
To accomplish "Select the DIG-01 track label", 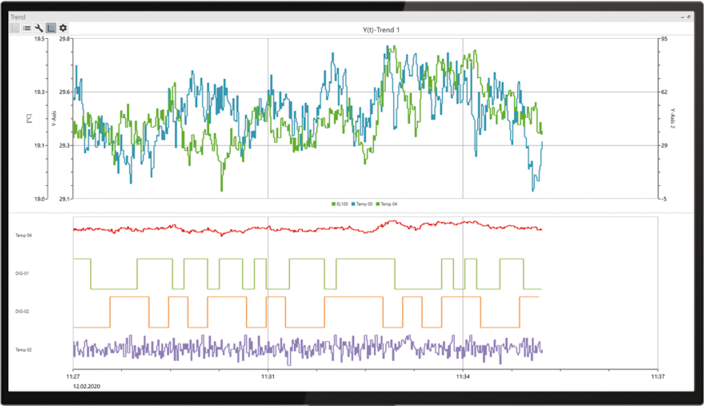I will coord(22,273).
